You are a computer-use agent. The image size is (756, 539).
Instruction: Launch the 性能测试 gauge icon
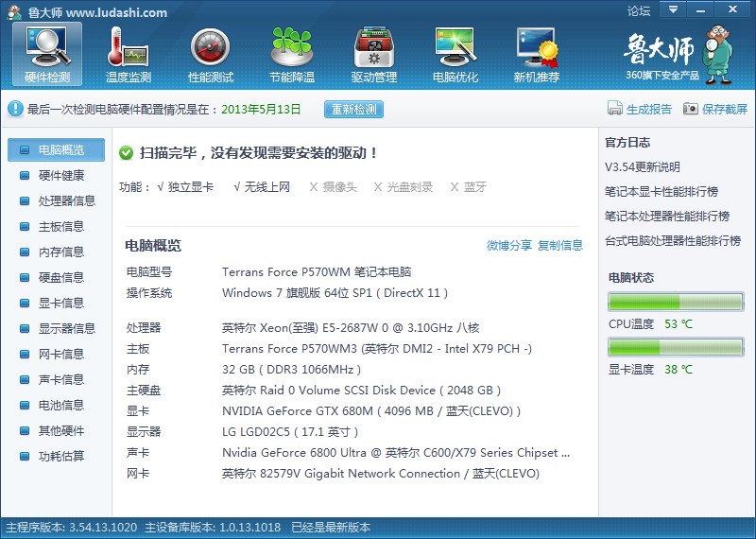pos(210,55)
